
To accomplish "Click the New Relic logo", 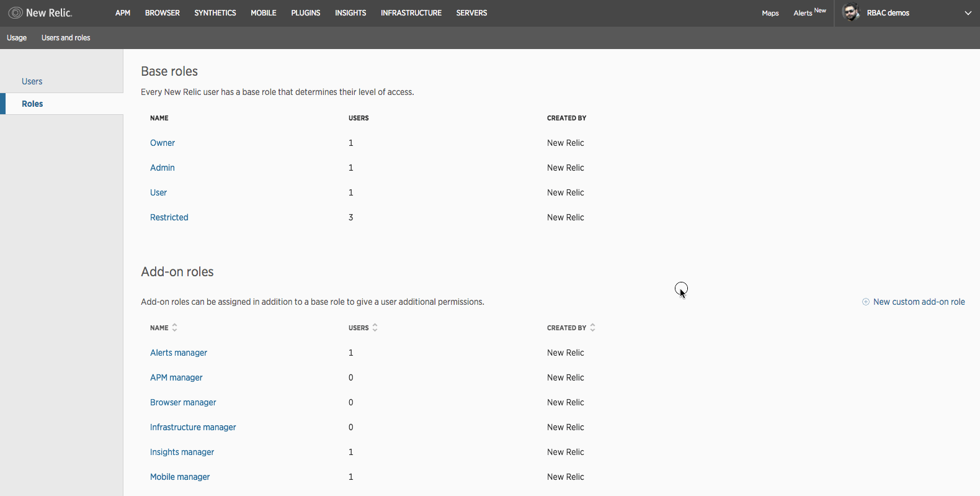I will coord(40,12).
